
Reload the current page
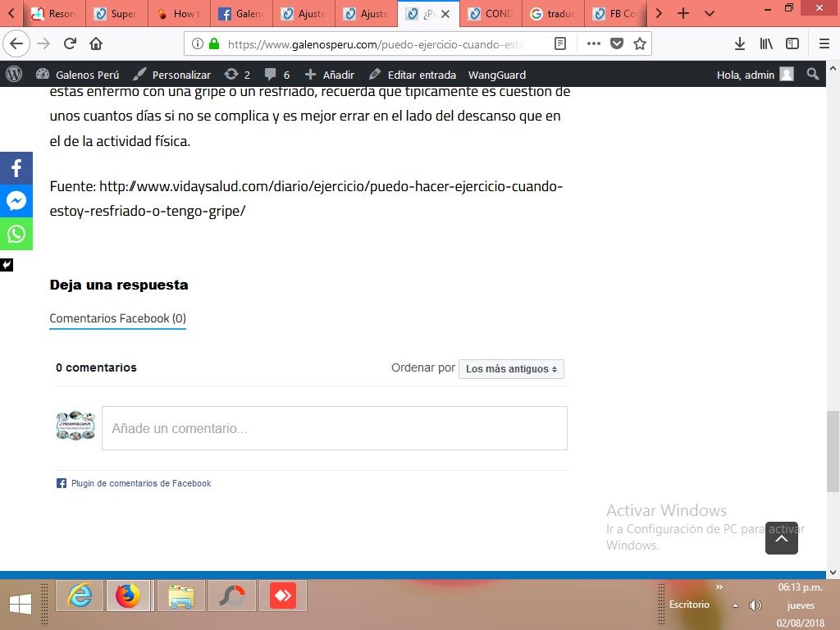tap(71, 43)
